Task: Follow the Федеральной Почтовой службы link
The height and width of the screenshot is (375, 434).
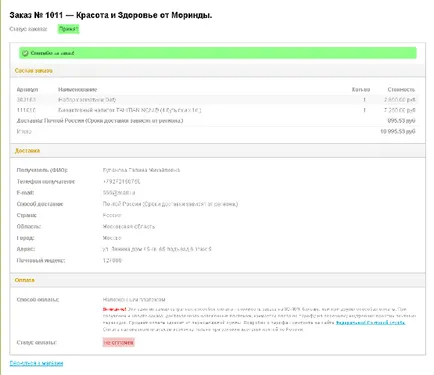Action: [370, 323]
